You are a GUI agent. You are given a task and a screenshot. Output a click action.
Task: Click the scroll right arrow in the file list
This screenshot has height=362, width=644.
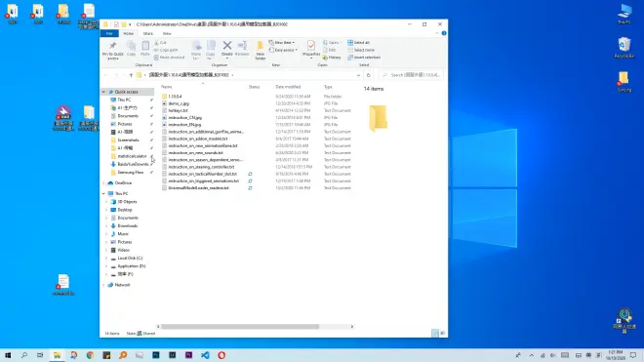352,327
